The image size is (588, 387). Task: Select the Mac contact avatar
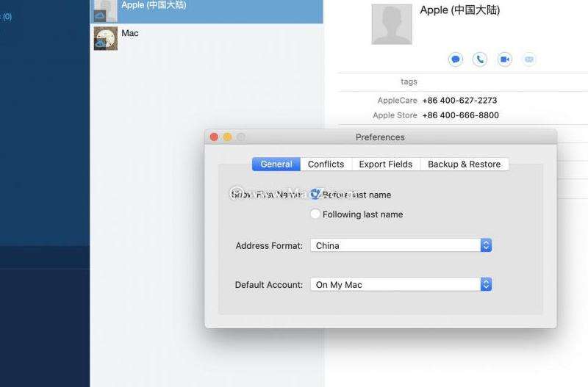pos(105,38)
